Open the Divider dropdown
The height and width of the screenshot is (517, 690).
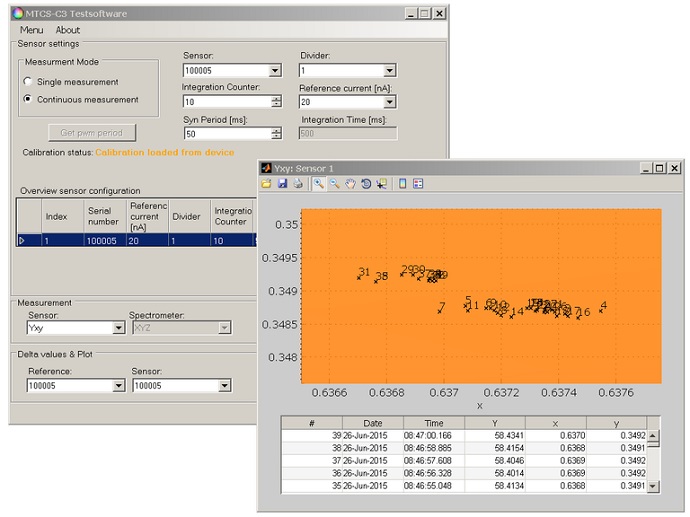point(389,70)
